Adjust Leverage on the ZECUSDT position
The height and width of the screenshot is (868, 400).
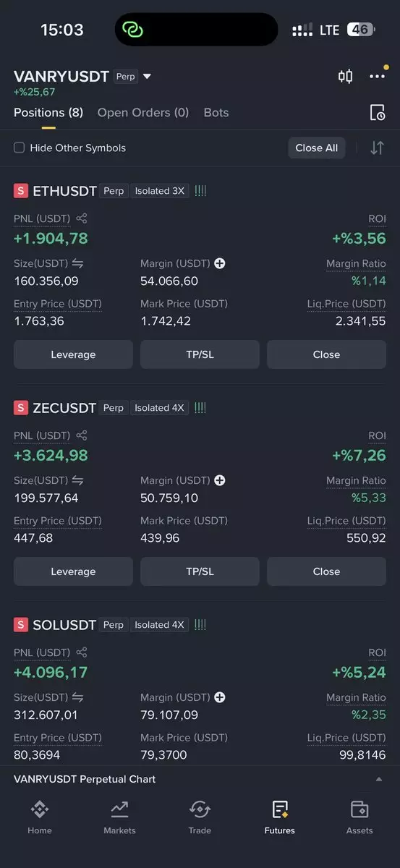[73, 571]
